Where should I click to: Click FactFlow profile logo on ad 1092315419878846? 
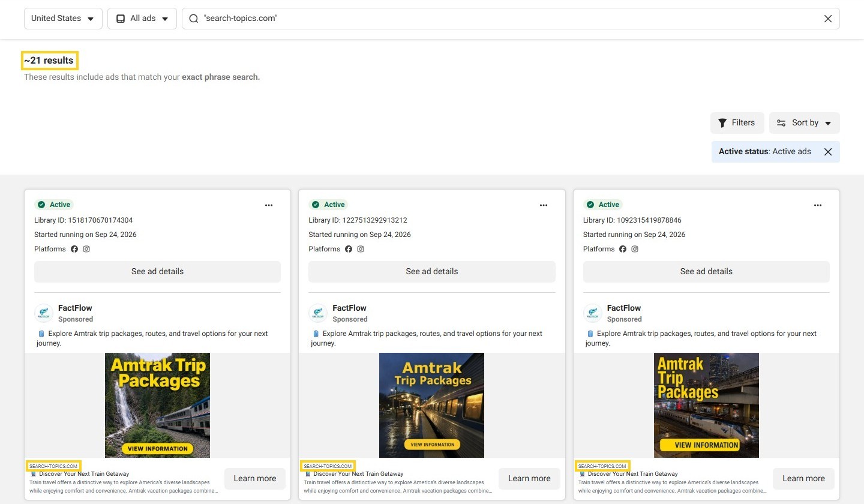[593, 313]
